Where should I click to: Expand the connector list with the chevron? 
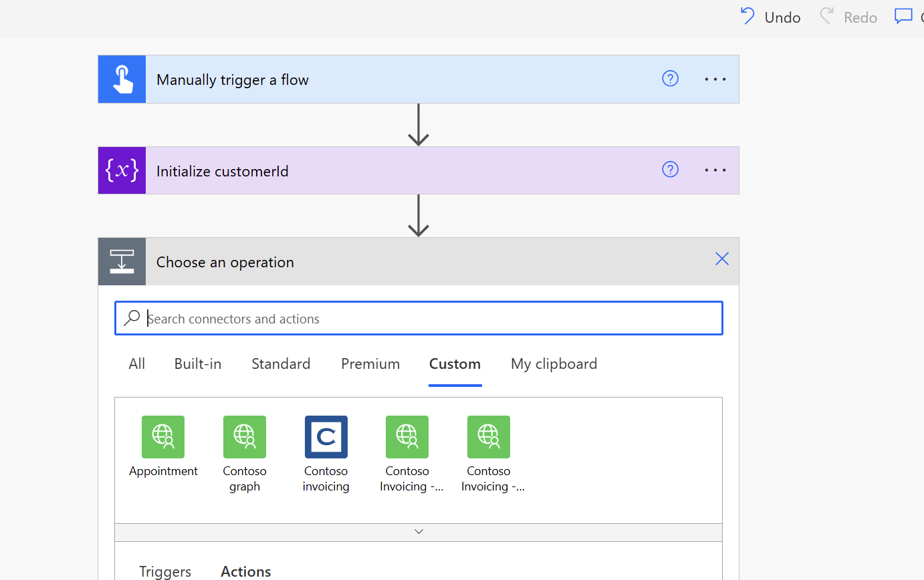click(419, 532)
